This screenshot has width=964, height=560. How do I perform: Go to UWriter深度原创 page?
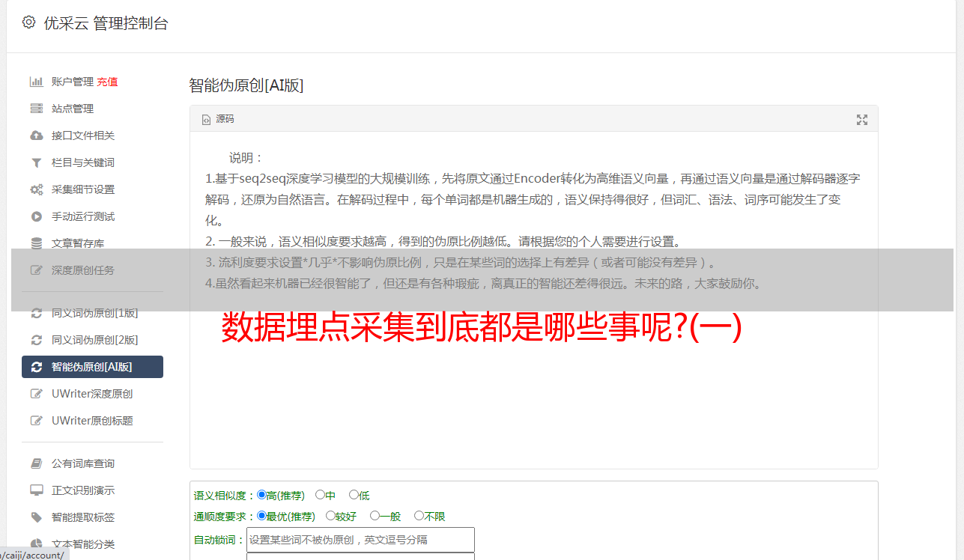tap(92, 394)
